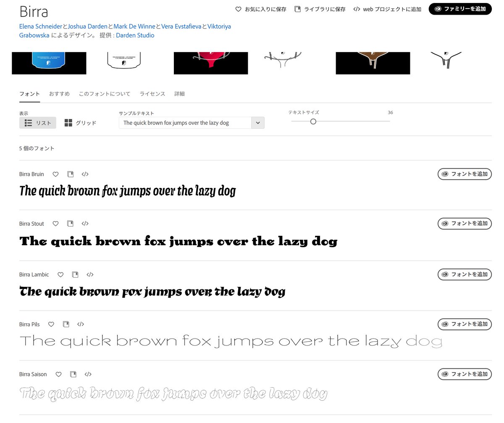
Task: Add Birra Bruin with フォントを追加
Action: (465, 174)
